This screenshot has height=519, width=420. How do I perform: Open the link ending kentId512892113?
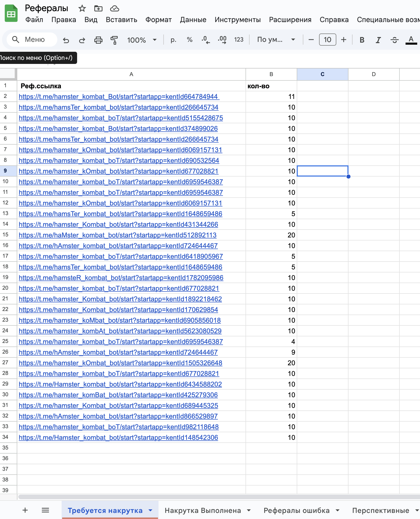pos(118,235)
